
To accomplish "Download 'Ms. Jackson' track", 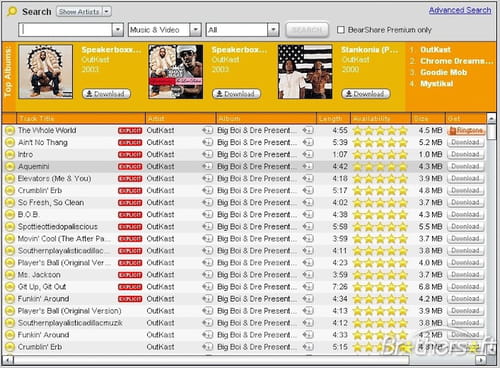I will click(x=466, y=275).
